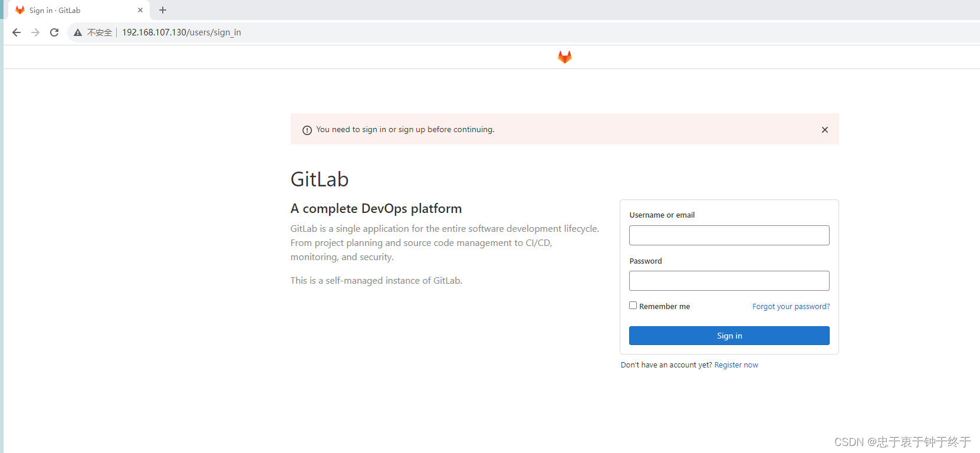Focus the Password input field
Image resolution: width=980 pixels, height=453 pixels.
[x=729, y=281]
